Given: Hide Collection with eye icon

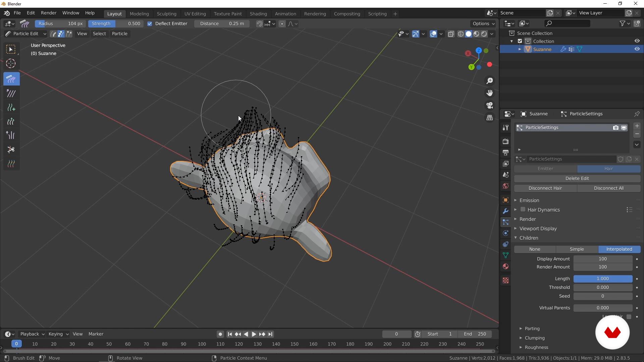Looking at the screenshot, I should [637, 41].
